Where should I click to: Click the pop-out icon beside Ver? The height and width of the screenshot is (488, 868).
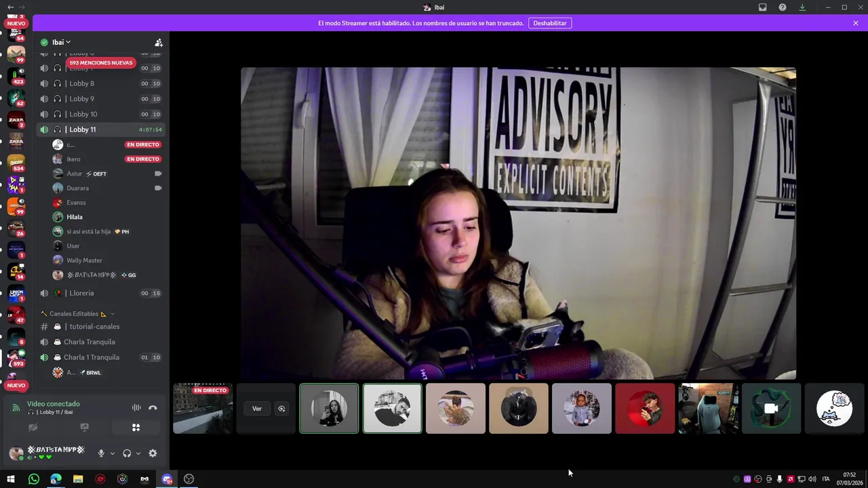pyautogui.click(x=281, y=409)
